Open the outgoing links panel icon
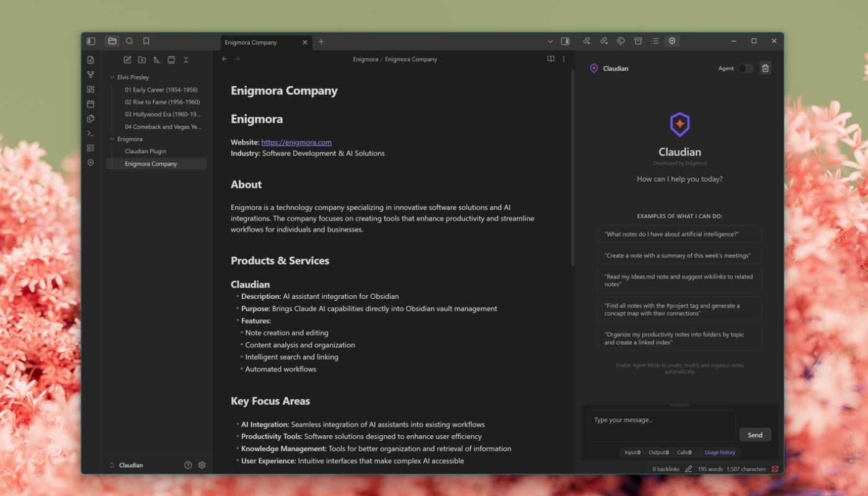 tap(604, 41)
